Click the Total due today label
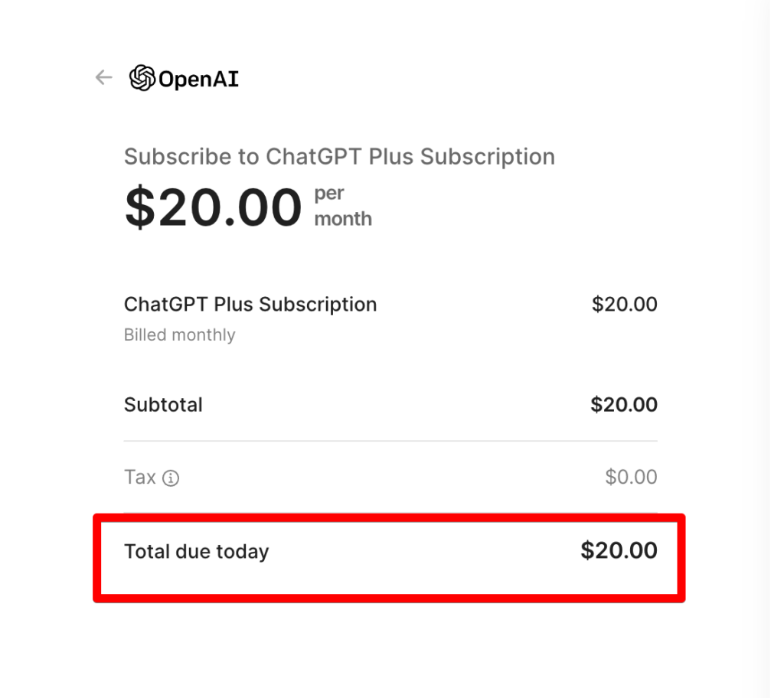The image size is (784, 698). [196, 551]
